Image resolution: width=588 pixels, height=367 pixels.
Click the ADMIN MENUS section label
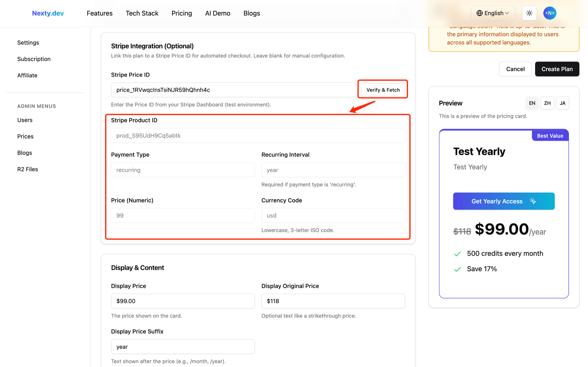point(36,106)
